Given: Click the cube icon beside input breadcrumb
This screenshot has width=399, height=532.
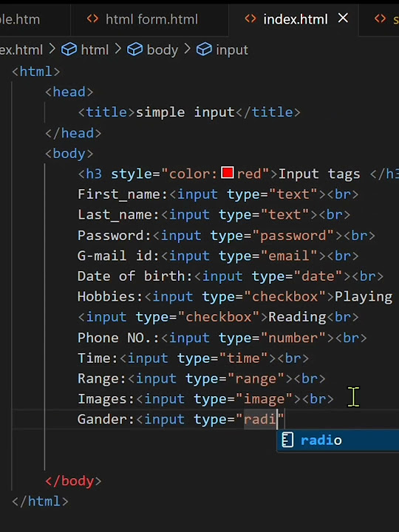Looking at the screenshot, I should pos(204,50).
